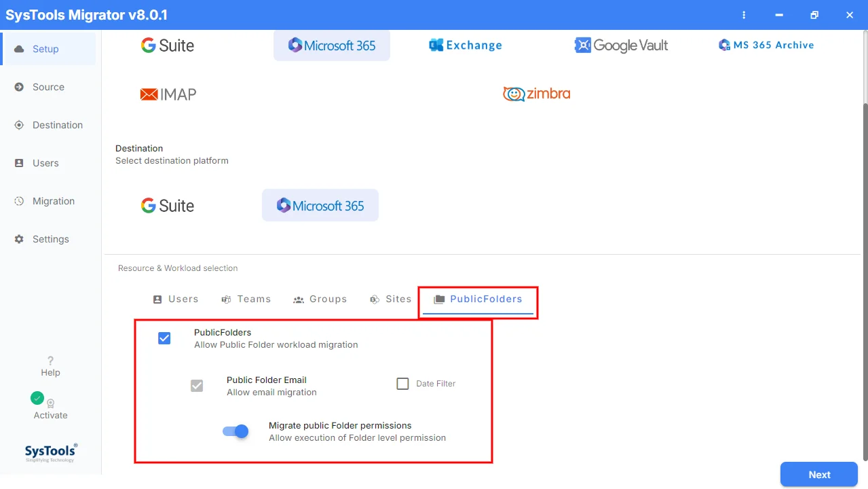Screen dimensions: 868x489
Task: Click the green checkmark status icon
Action: [x=37, y=398]
